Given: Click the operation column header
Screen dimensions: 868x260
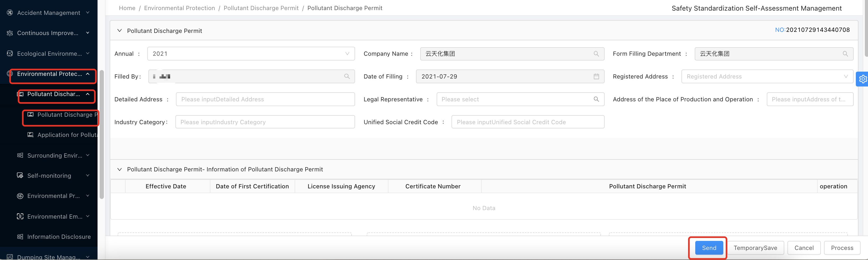Looking at the screenshot, I should pyautogui.click(x=833, y=186).
